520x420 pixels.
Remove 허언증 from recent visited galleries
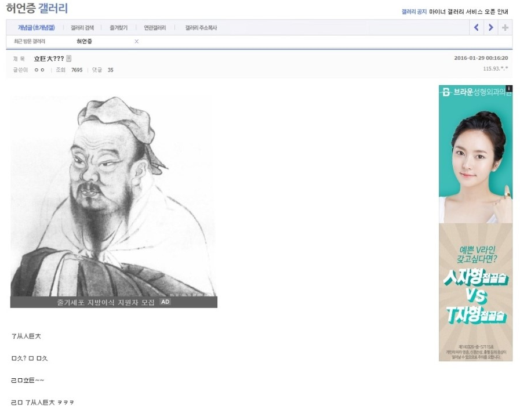pyautogui.click(x=136, y=41)
